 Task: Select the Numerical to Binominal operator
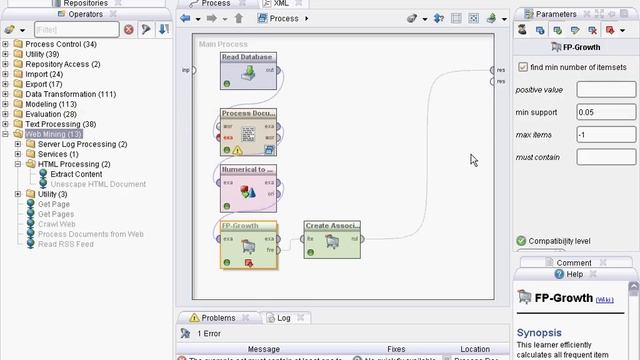tap(248, 188)
